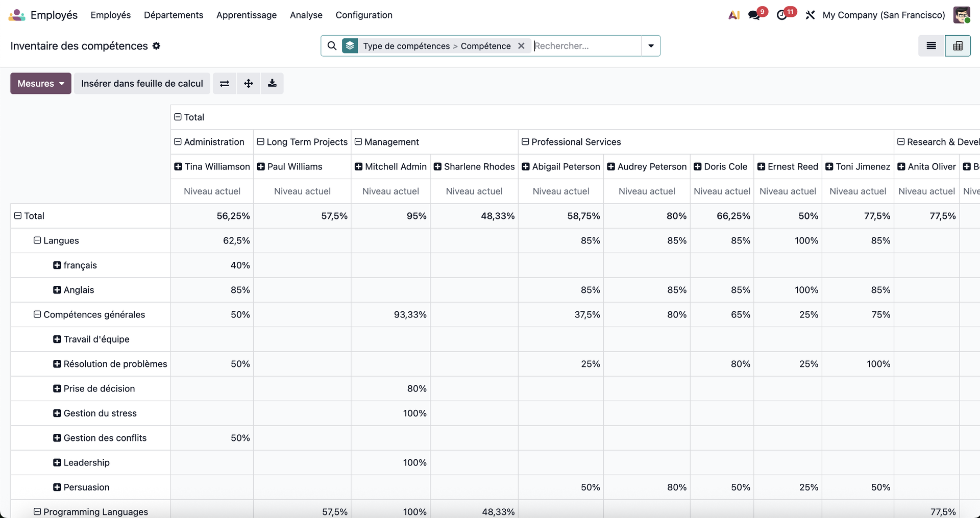Collapse the Professional Services group
The height and width of the screenshot is (518, 980).
(525, 142)
